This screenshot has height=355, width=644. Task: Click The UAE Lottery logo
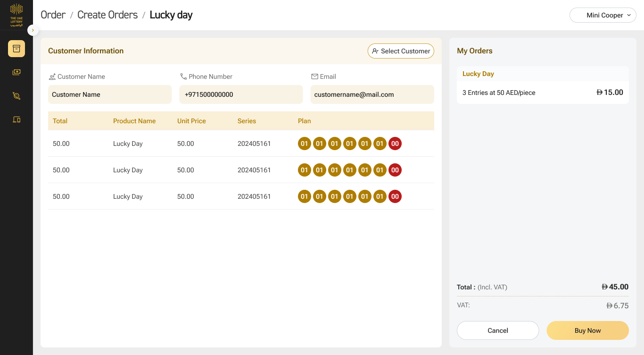[x=17, y=15]
